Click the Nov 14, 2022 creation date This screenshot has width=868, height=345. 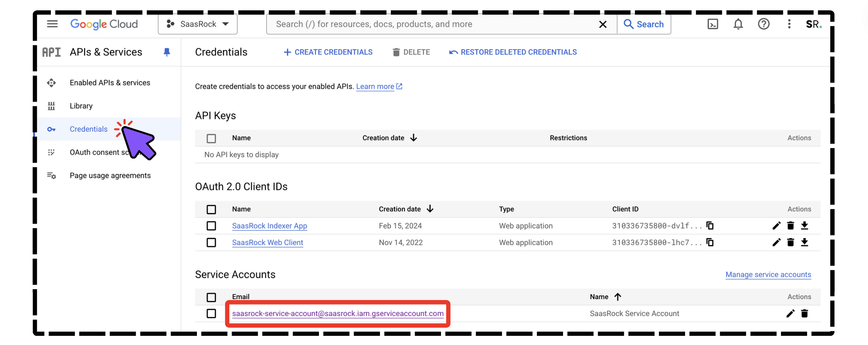[x=401, y=243]
